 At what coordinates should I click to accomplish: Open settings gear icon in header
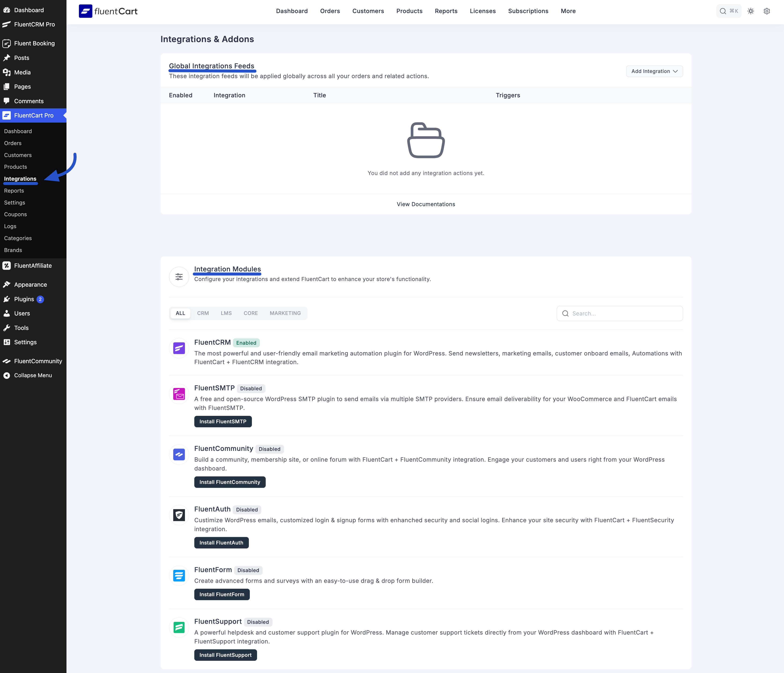(x=767, y=11)
